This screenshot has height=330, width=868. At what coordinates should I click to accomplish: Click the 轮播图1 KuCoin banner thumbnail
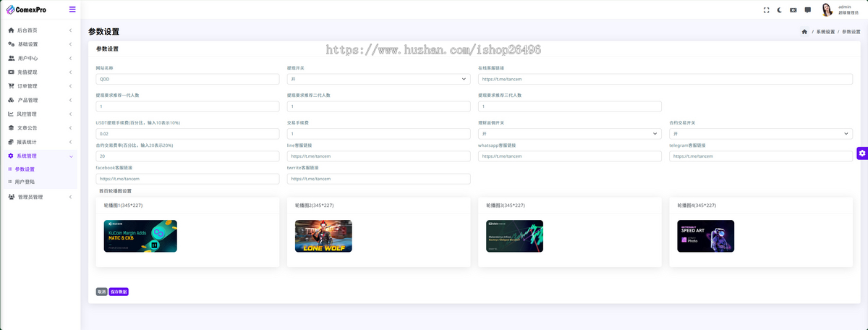[140, 236]
